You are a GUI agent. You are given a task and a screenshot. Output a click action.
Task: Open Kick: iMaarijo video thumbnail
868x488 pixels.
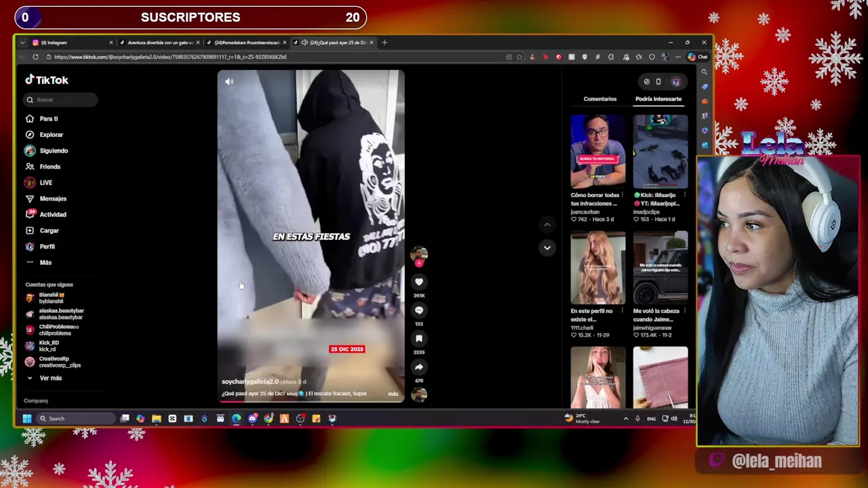click(x=660, y=152)
